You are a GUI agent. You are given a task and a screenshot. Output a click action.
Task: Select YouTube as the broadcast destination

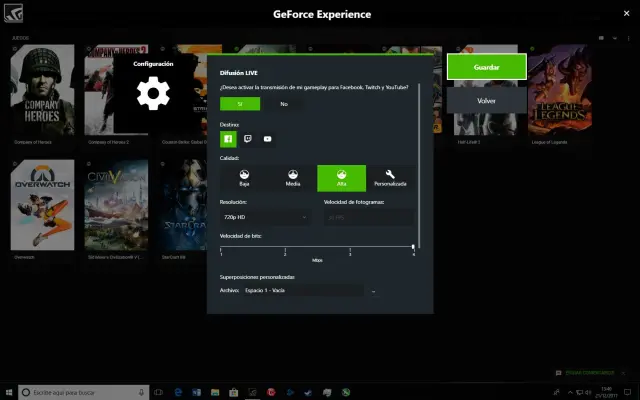tap(267, 139)
